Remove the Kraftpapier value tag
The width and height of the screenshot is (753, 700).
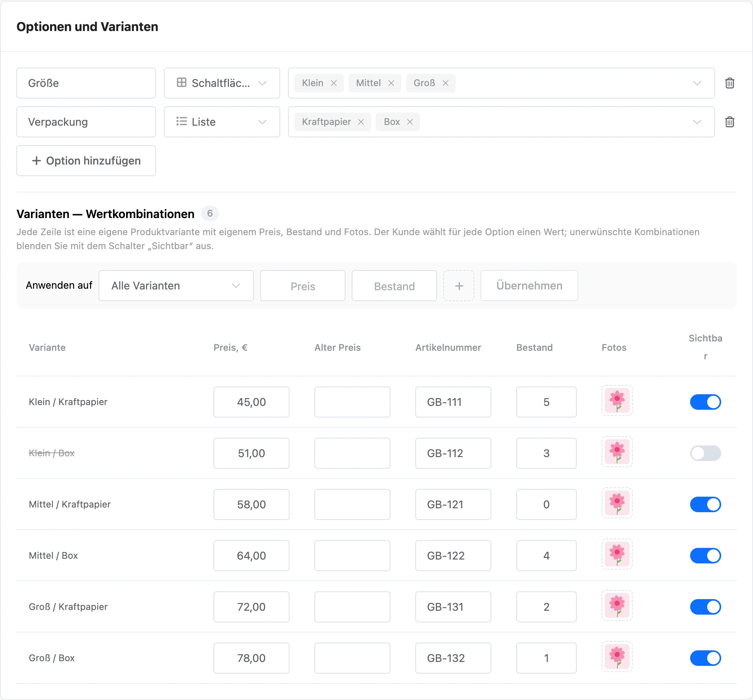[x=361, y=122]
